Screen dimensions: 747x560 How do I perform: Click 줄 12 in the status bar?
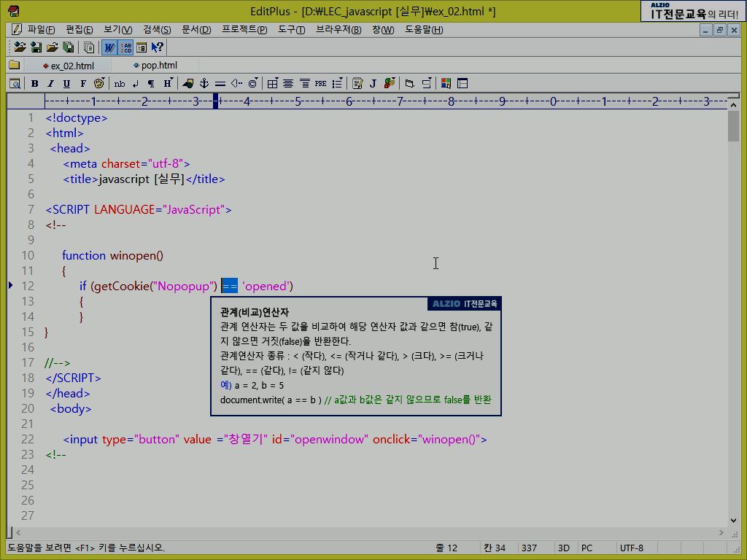(446, 548)
